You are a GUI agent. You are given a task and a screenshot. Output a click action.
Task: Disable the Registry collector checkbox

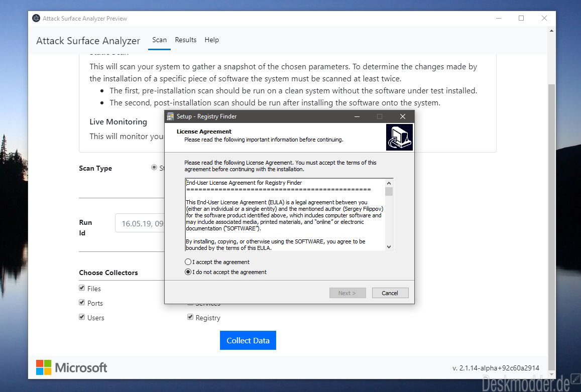[190, 317]
